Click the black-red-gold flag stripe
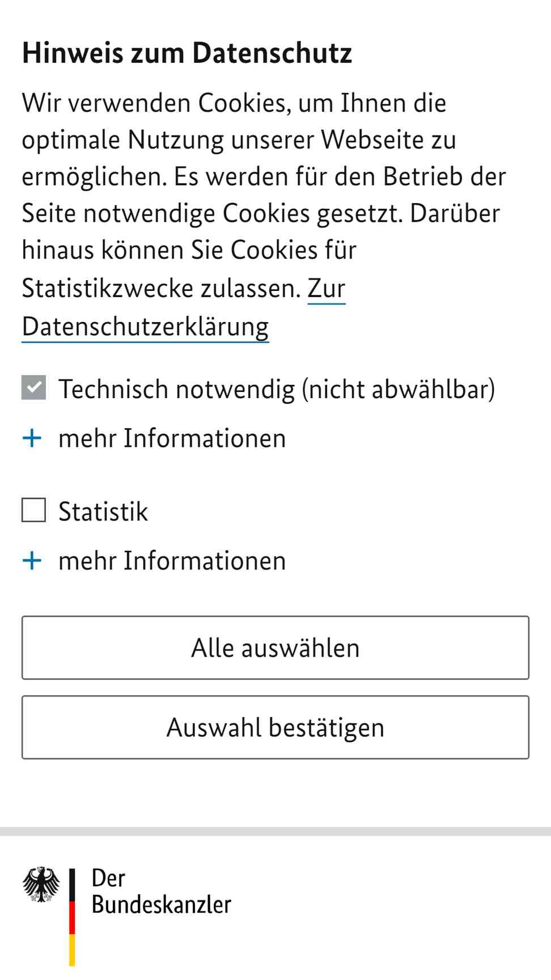The height and width of the screenshot is (980, 551). pyautogui.click(x=72, y=917)
